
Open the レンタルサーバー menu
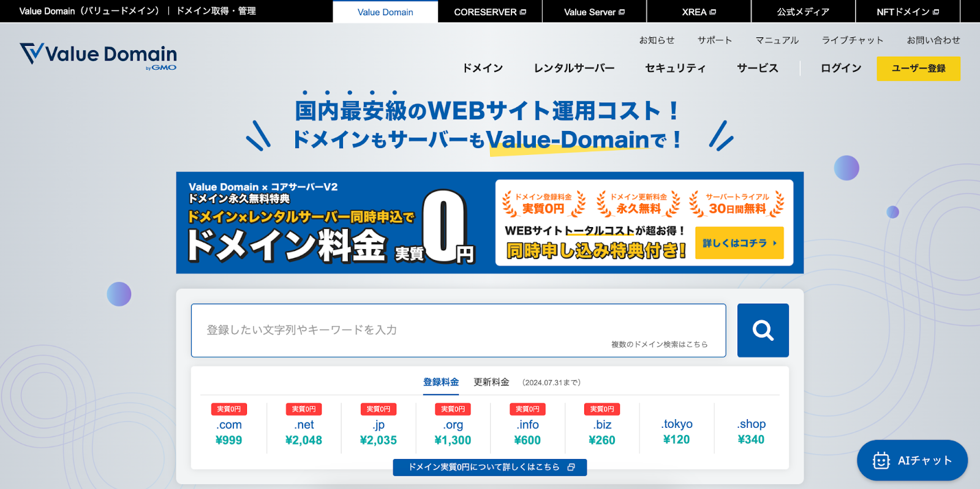(574, 68)
